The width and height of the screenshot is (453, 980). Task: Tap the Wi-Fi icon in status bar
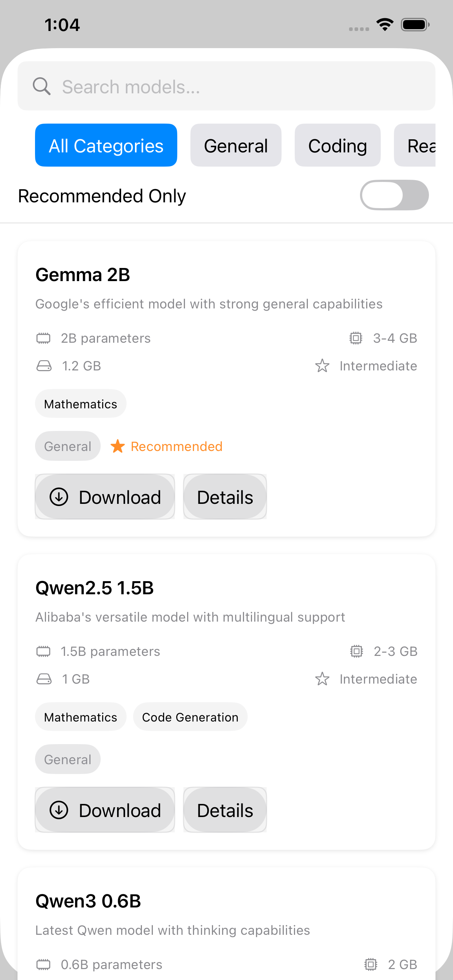point(384,25)
